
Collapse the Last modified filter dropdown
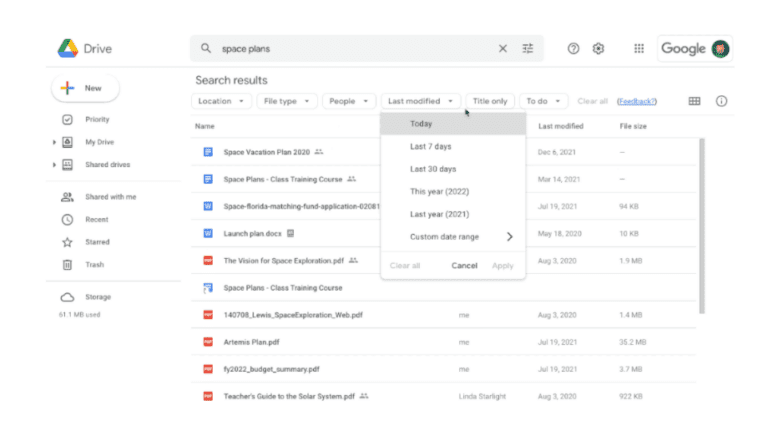(x=420, y=101)
